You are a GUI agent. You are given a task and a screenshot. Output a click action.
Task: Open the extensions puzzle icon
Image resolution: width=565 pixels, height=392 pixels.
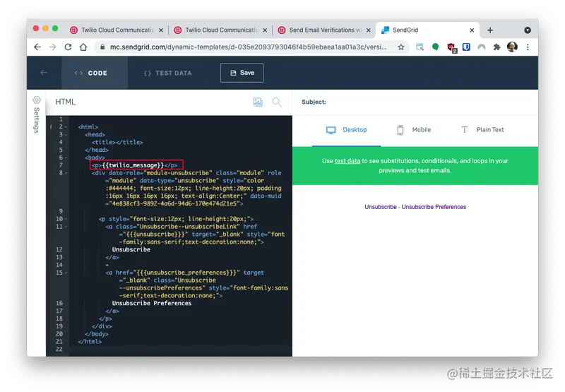(496, 47)
